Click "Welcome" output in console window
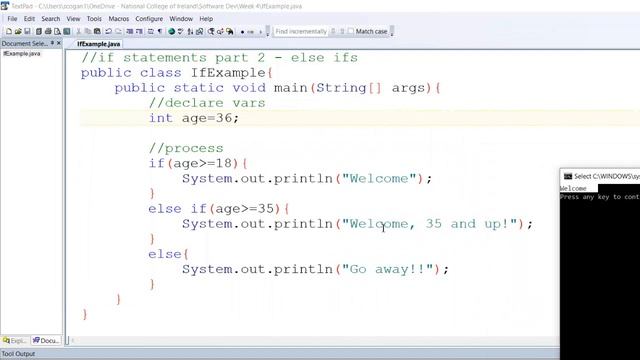 pos(573,189)
